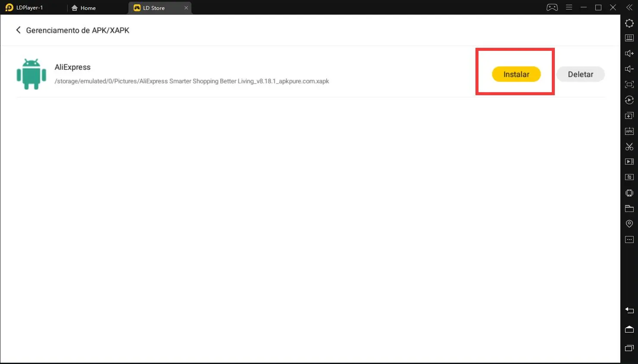
Task: Click the AliExpress xapk file path
Action: [x=192, y=81]
